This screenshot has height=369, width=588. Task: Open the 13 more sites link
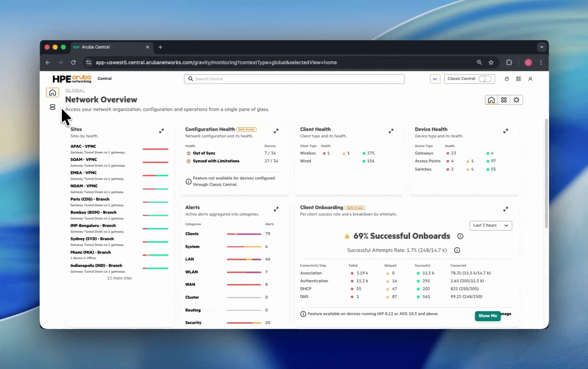click(119, 278)
